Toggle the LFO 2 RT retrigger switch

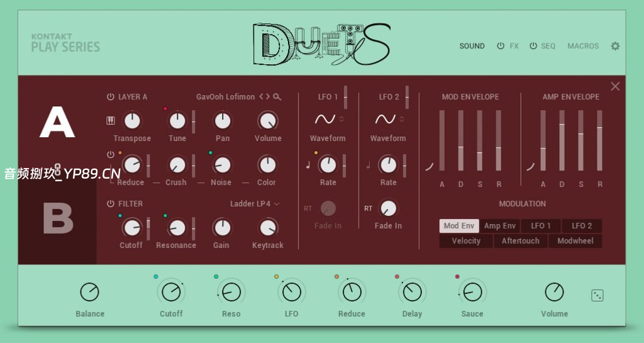pyautogui.click(x=369, y=209)
